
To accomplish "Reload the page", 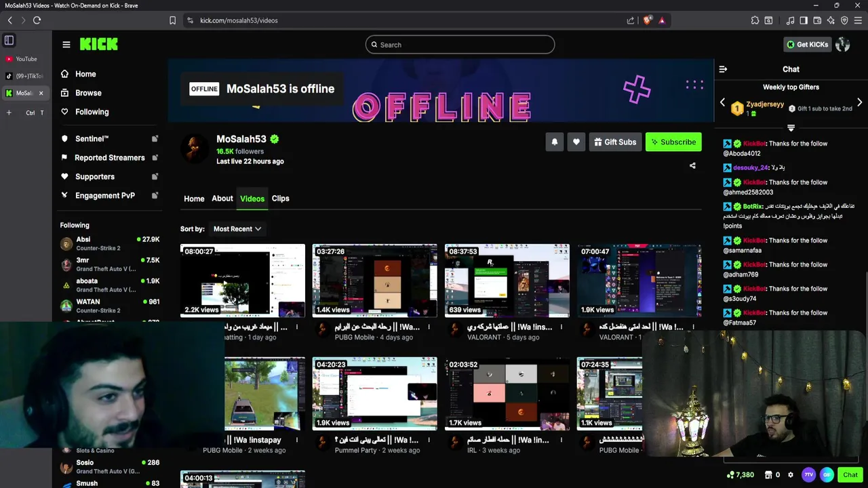I will [x=37, y=20].
